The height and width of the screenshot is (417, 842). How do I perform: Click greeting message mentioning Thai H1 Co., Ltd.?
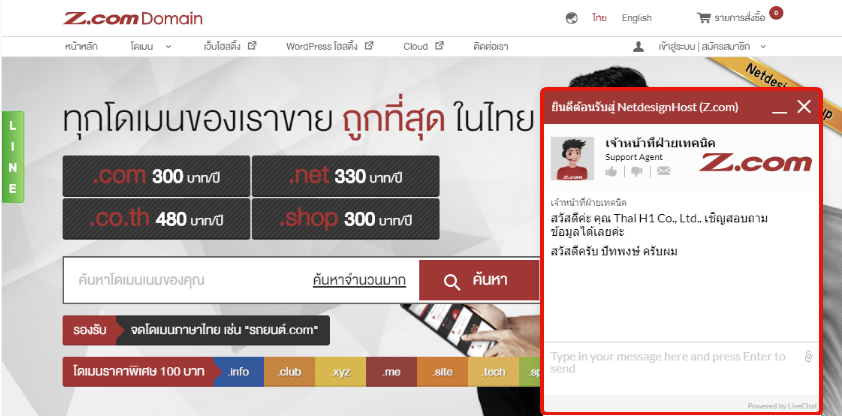click(659, 225)
